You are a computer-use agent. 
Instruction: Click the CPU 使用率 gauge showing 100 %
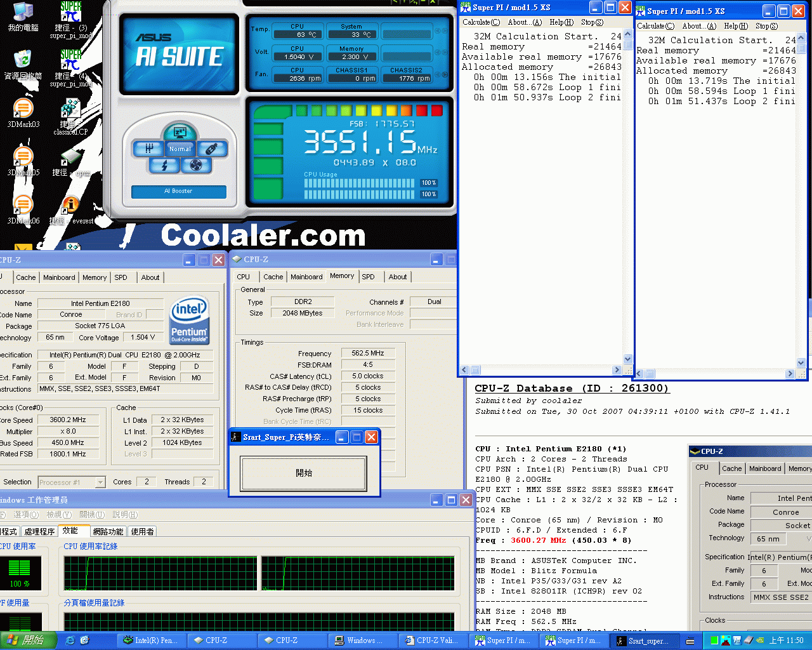20,573
